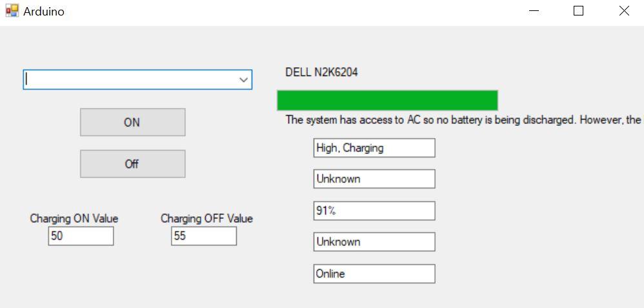Viewport: 644px width, 308px height.
Task: Click the first 'Unknown' field below High, Charging
Action: coord(374,179)
